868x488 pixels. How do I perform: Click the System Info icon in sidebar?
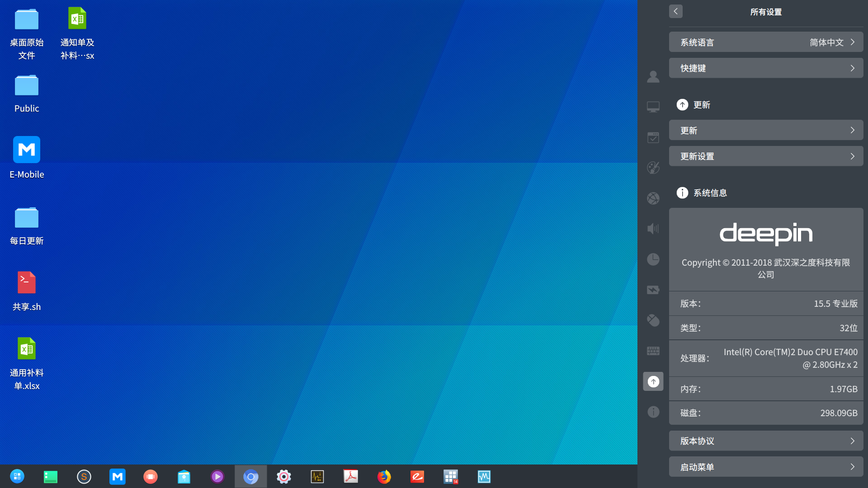(653, 412)
